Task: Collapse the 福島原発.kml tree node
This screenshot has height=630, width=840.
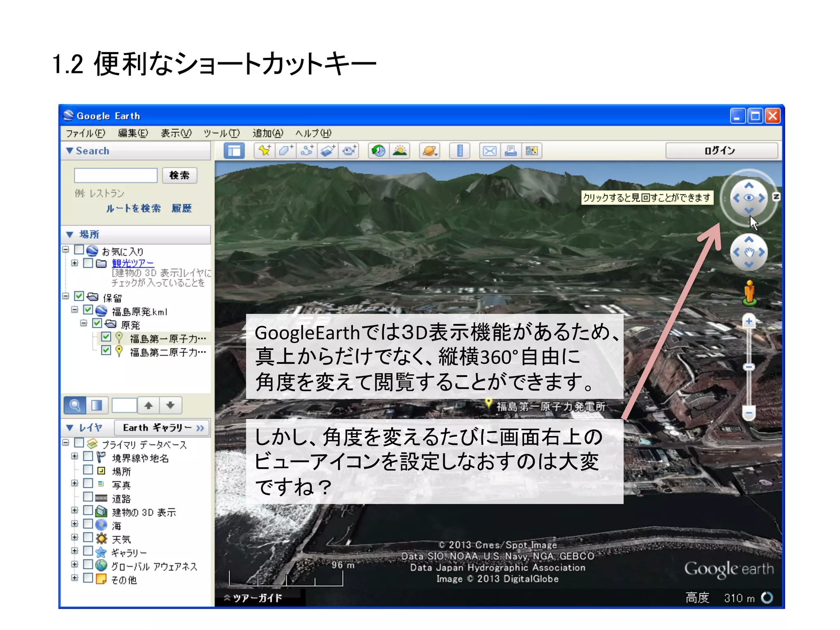Action: 75,310
